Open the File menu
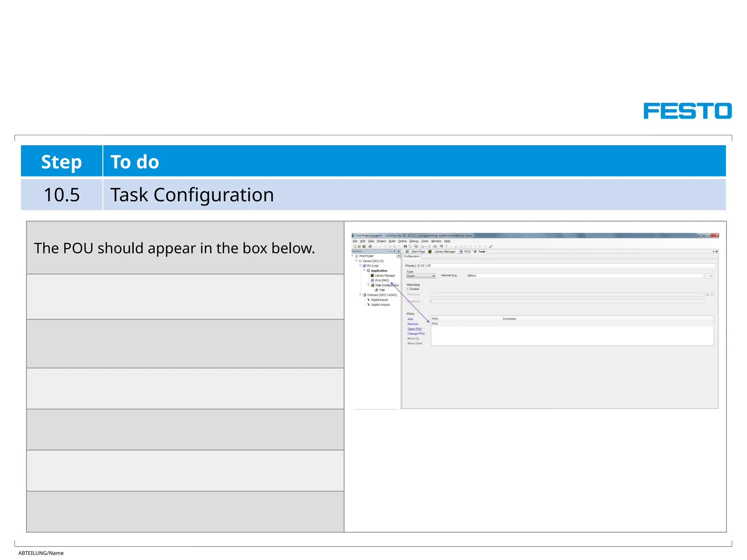The image size is (747, 560). click(355, 241)
